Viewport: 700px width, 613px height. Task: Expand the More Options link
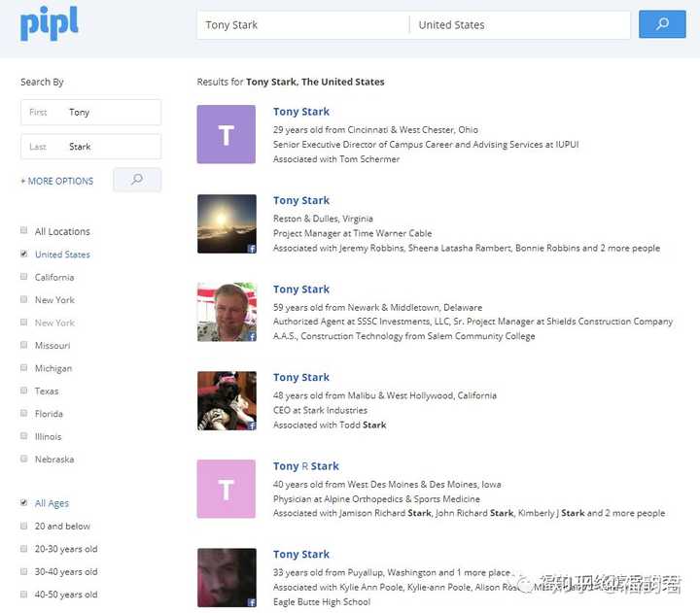click(x=57, y=181)
